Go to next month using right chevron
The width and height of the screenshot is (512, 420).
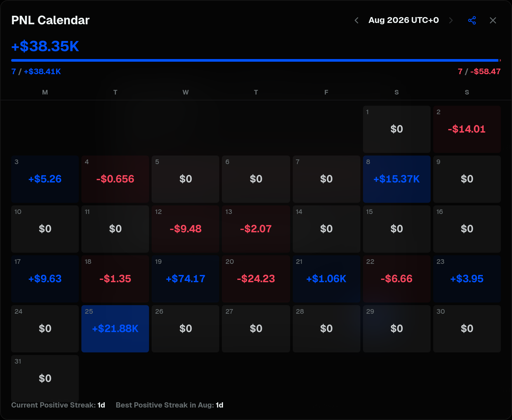click(451, 20)
